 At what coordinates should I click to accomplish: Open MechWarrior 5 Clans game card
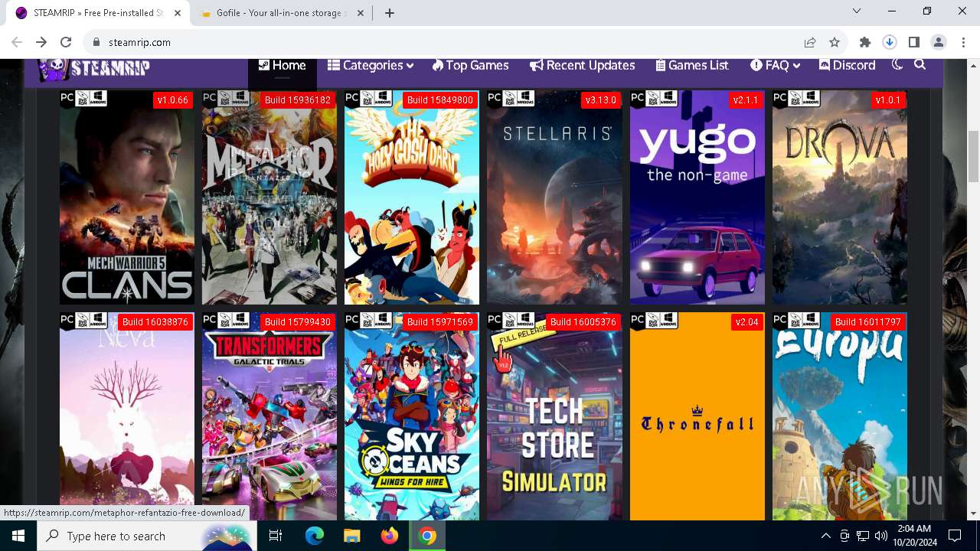click(x=127, y=197)
